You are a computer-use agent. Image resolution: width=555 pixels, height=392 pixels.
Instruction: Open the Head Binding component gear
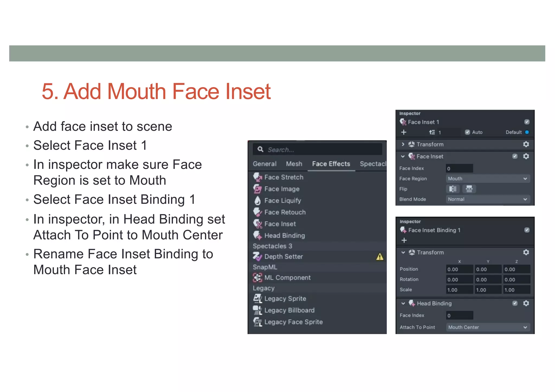click(x=526, y=303)
